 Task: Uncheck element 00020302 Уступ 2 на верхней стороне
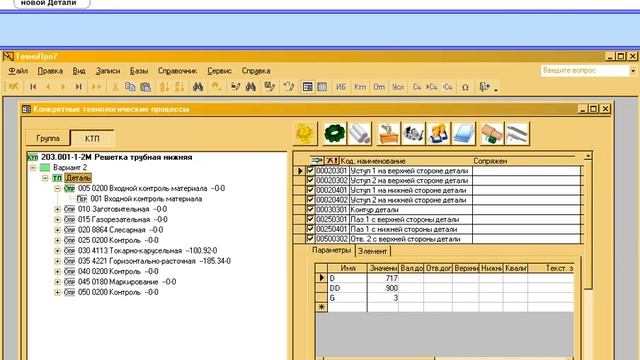[x=310, y=180]
